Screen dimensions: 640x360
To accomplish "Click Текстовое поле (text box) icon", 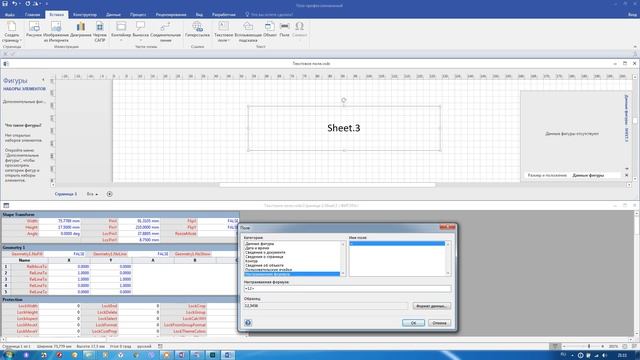I will coord(223,27).
